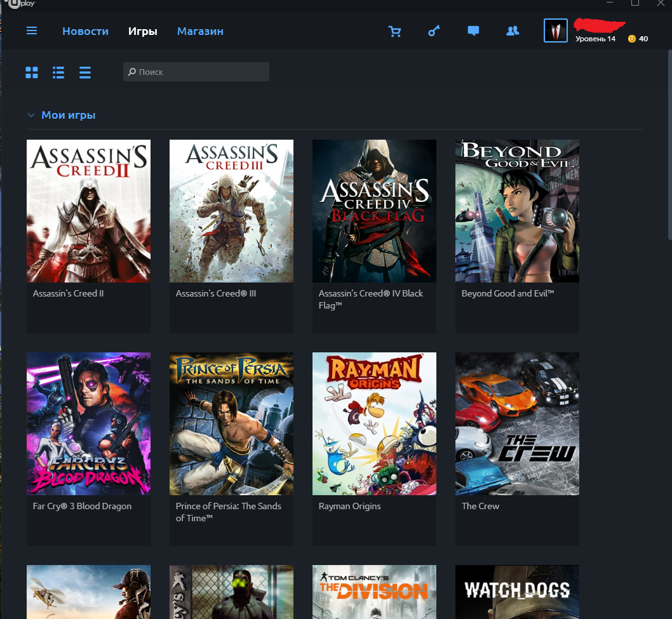Image resolution: width=672 pixels, height=619 pixels.
Task: Open the chat messages icon
Action: (473, 31)
